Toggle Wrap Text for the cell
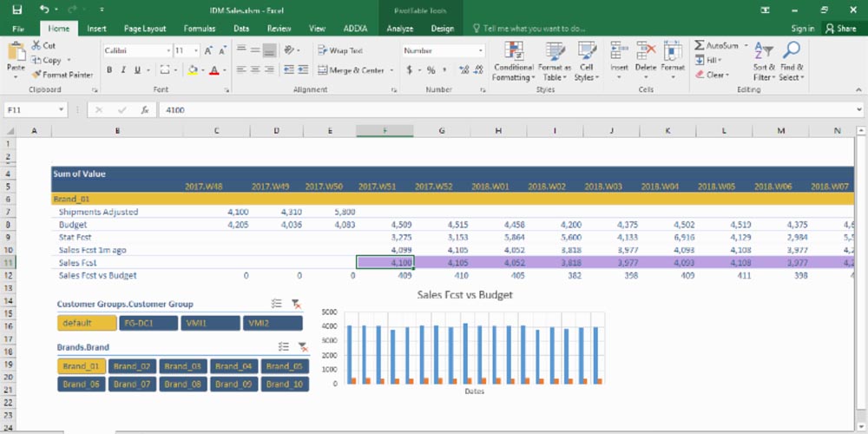Image resolution: width=868 pixels, height=434 pixels. 340,51
